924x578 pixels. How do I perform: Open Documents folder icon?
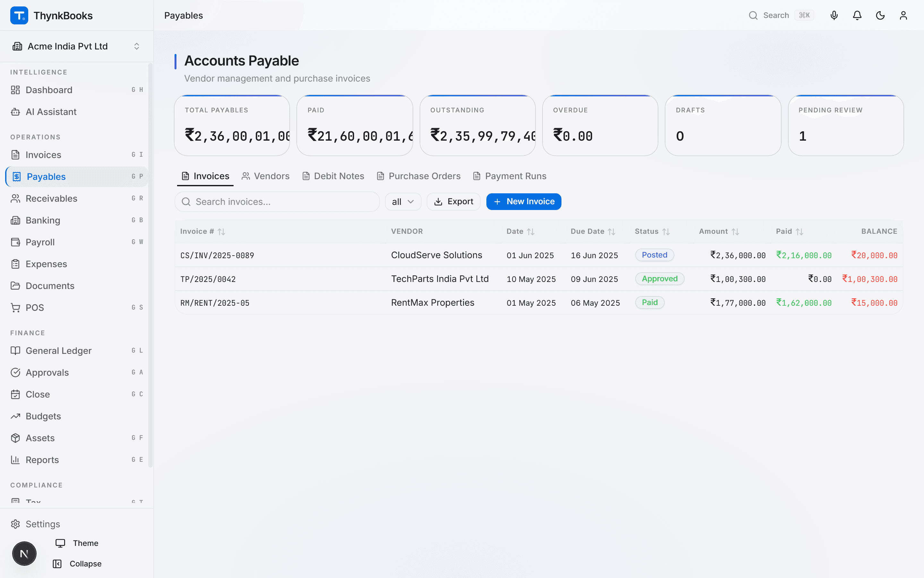point(15,285)
